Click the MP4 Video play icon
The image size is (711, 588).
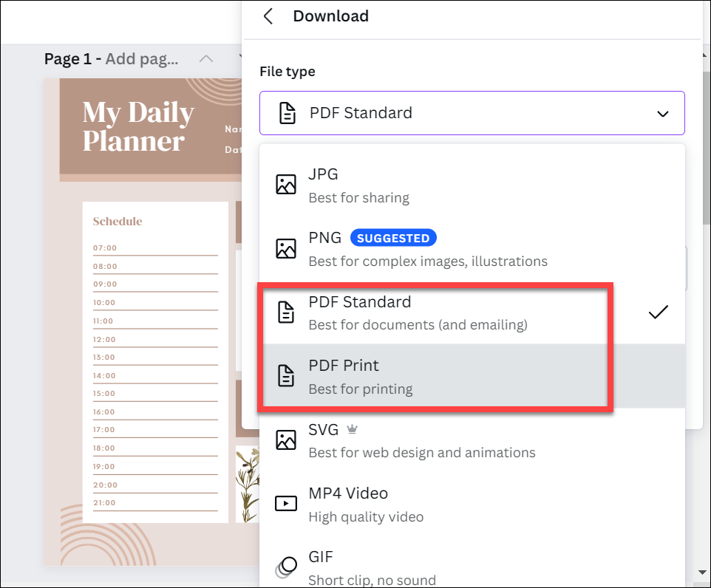(286, 503)
